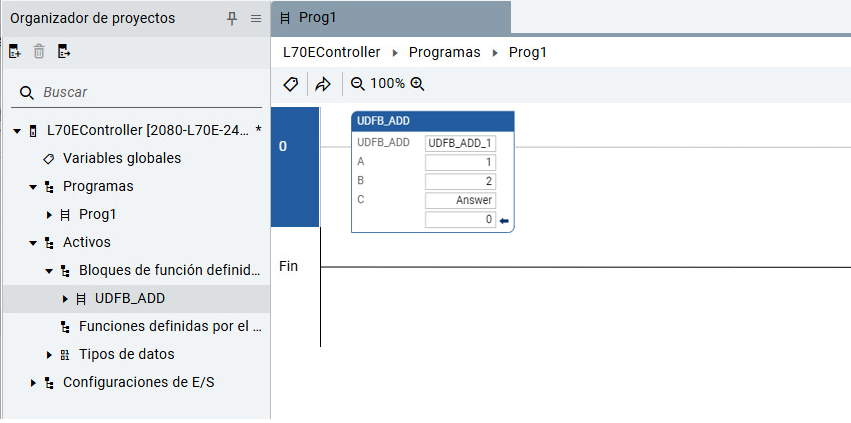Click the Buscar search field
851x423 pixels.
pos(140,92)
